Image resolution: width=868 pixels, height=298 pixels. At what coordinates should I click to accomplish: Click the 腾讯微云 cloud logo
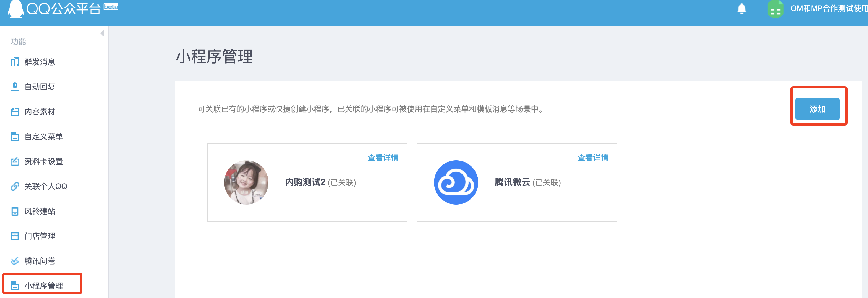tap(456, 182)
